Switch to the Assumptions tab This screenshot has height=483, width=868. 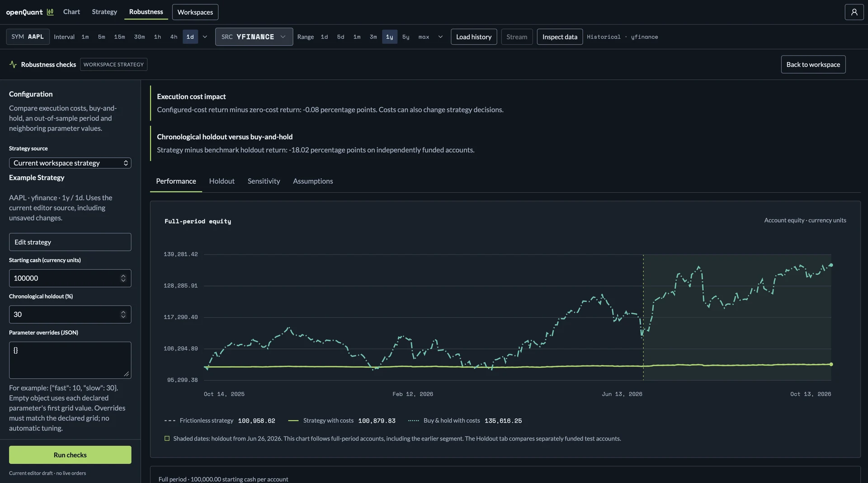[x=313, y=181]
